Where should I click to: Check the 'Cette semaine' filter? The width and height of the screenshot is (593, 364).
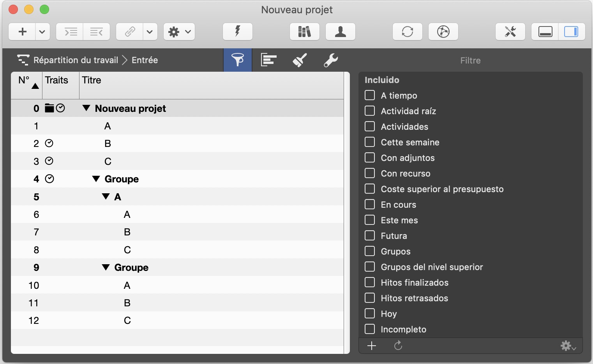point(370,142)
